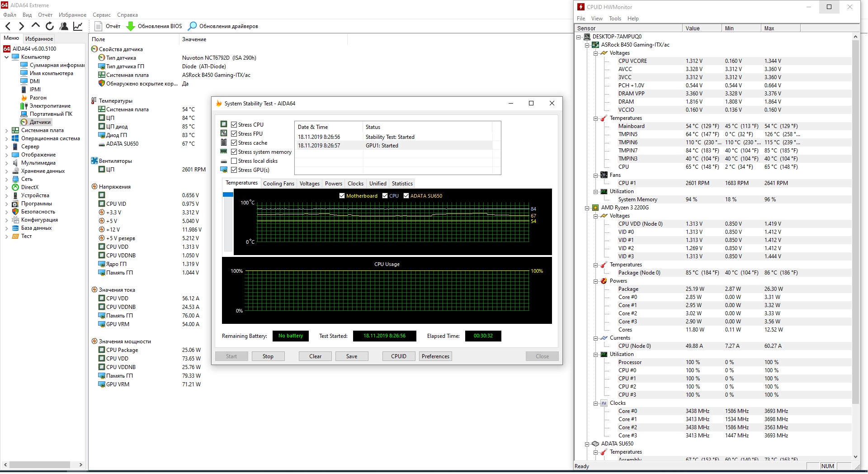Image resolution: width=868 pixels, height=474 pixels.
Task: Click the Refresh icon in AIDA64 toolbar
Action: (50, 26)
